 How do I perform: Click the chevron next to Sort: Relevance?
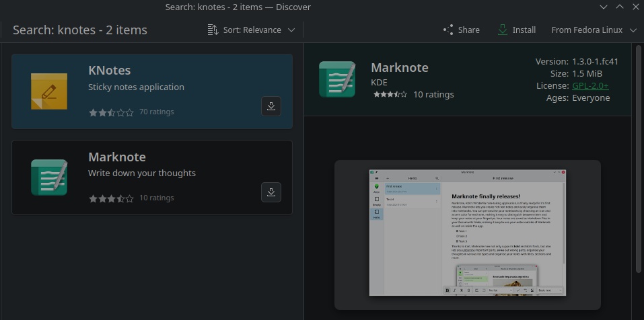pyautogui.click(x=291, y=30)
